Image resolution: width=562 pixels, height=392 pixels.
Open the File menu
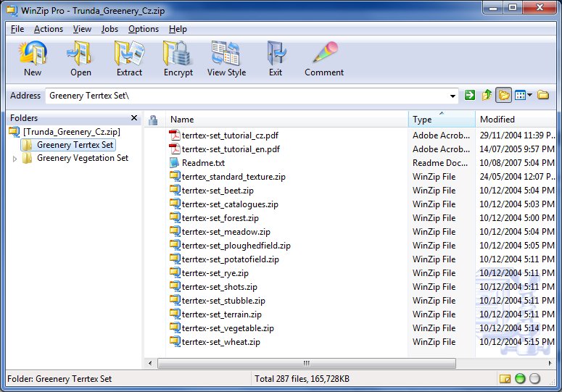[x=17, y=29]
